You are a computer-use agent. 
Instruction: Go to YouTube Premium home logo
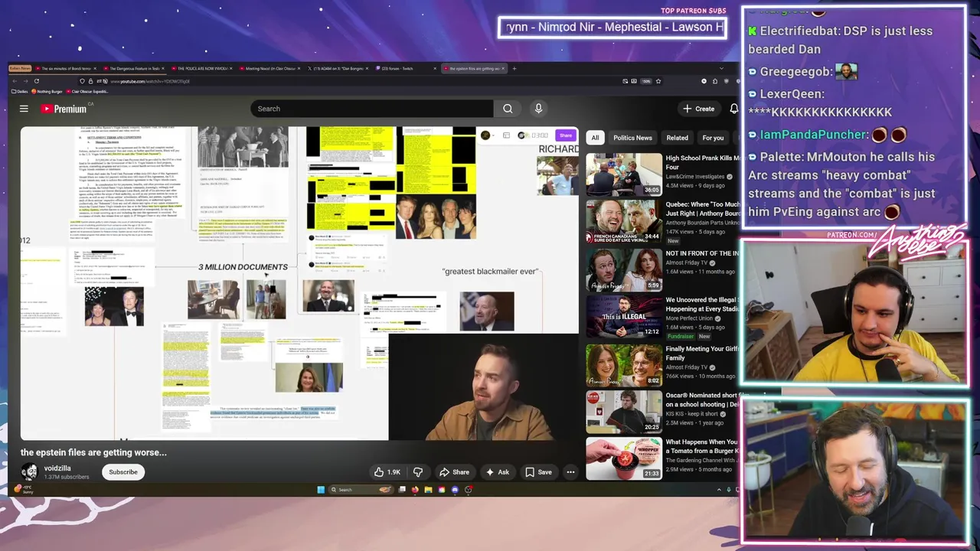[64, 109]
